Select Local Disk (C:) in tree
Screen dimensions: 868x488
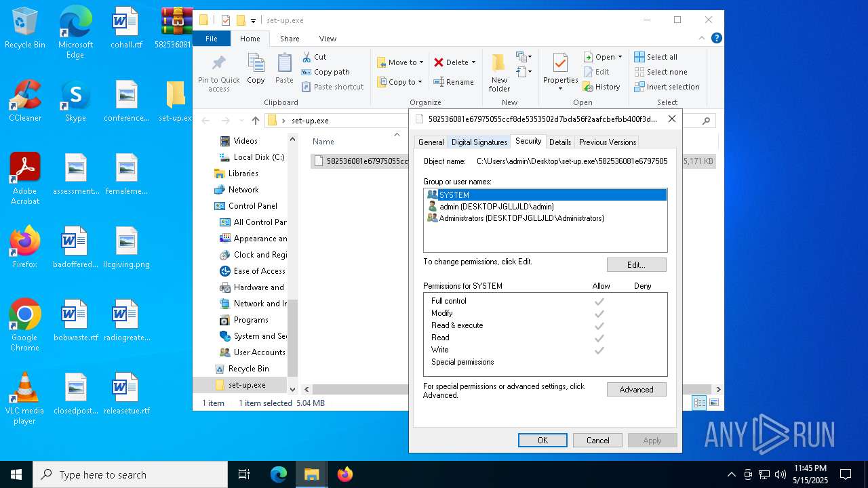[252, 157]
